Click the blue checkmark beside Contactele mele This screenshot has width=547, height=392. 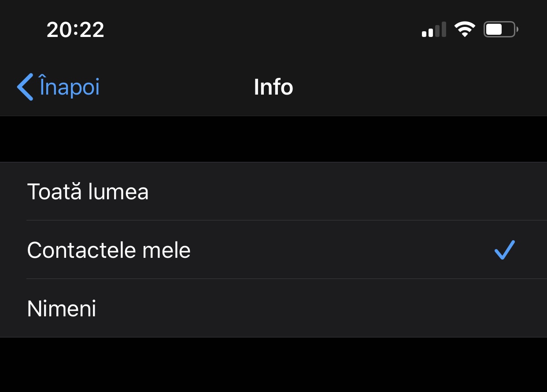504,250
